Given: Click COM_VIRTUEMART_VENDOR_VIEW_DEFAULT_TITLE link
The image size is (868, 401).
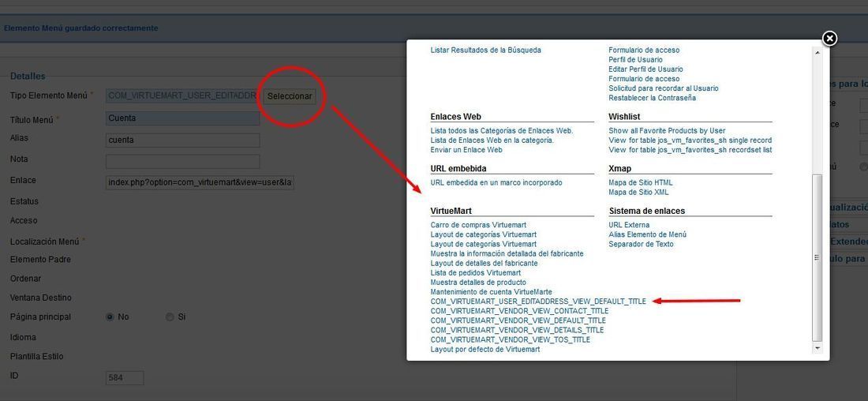Looking at the screenshot, I should (x=518, y=320).
